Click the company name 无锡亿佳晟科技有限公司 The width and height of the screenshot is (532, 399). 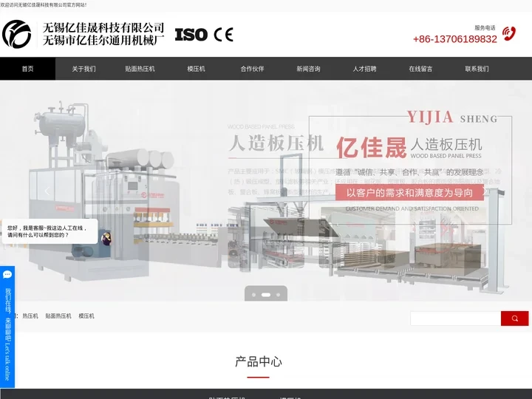[103, 27]
